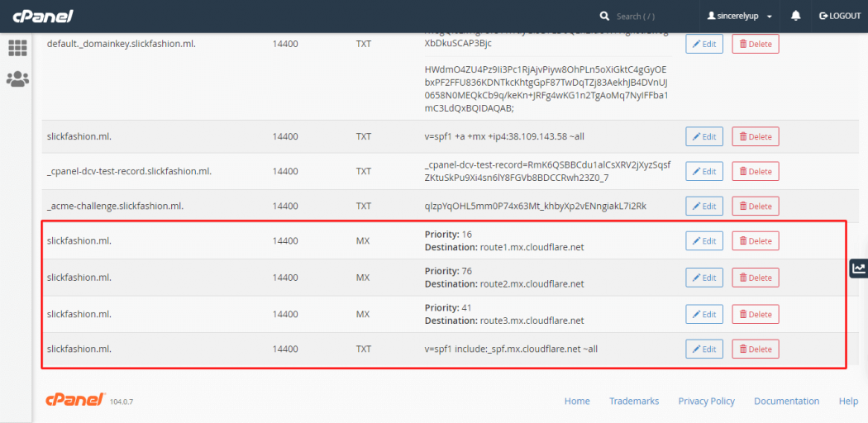Open the Trademarks footer link
This screenshot has width=868, height=423.
(634, 401)
